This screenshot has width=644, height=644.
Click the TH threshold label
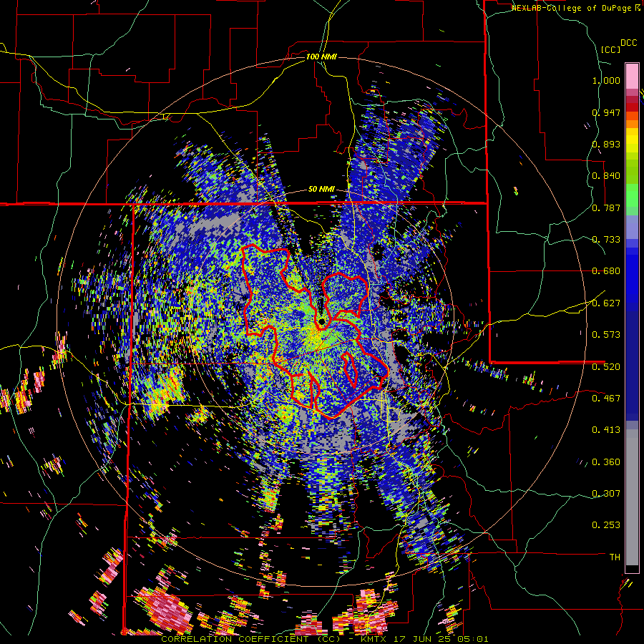tap(615, 557)
